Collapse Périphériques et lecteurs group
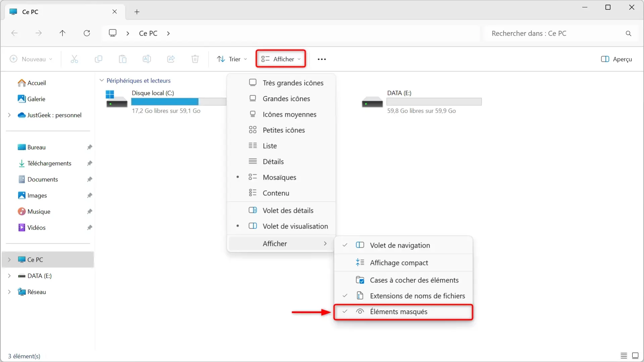Viewport: 644px width, 362px height. click(x=102, y=80)
